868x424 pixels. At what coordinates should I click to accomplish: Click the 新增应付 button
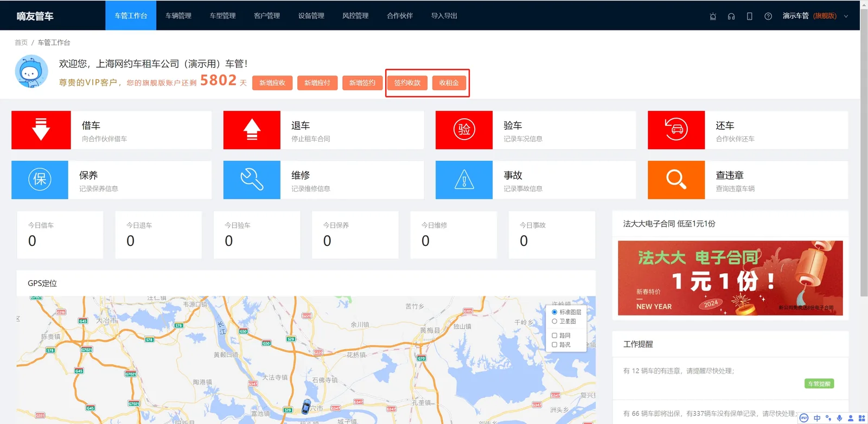coord(317,83)
